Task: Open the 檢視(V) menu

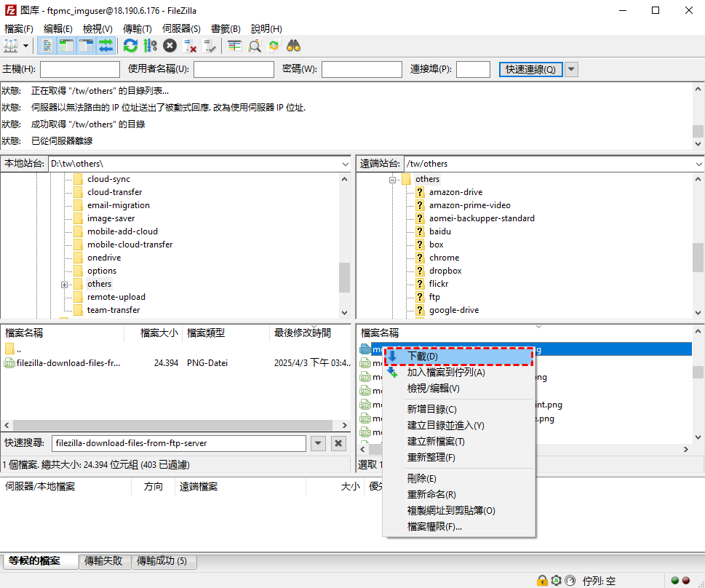Action: pyautogui.click(x=97, y=29)
